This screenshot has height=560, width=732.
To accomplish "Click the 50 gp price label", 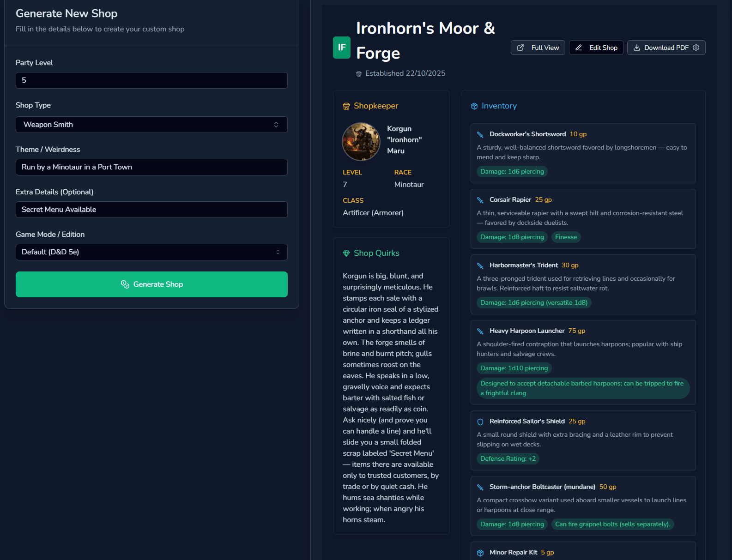I will [x=608, y=487].
